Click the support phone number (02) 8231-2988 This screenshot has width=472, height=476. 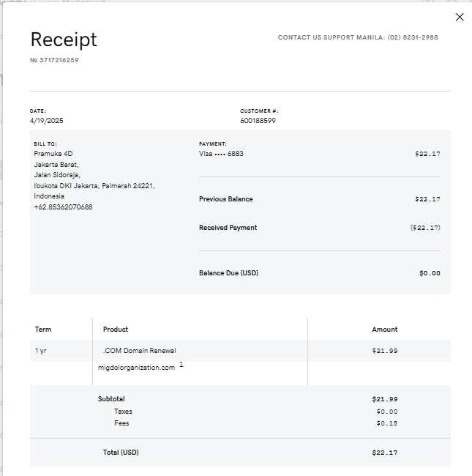(x=413, y=37)
